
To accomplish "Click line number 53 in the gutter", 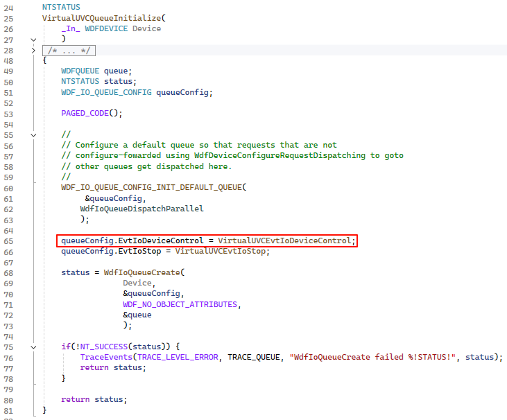I will [8, 114].
